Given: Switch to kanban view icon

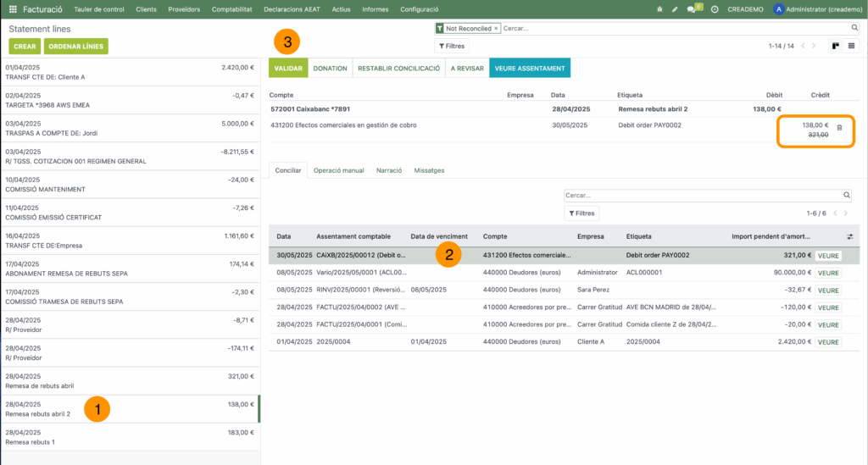Looking at the screenshot, I should coord(835,46).
